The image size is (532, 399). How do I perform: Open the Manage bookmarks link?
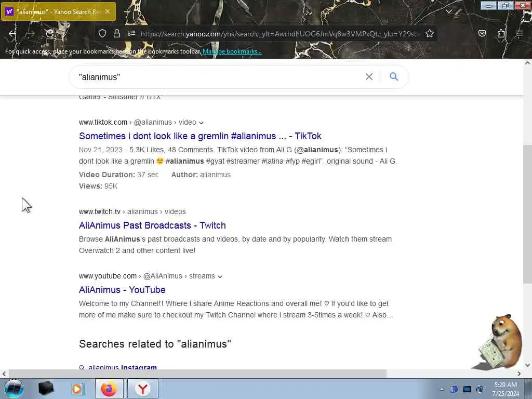232,51
